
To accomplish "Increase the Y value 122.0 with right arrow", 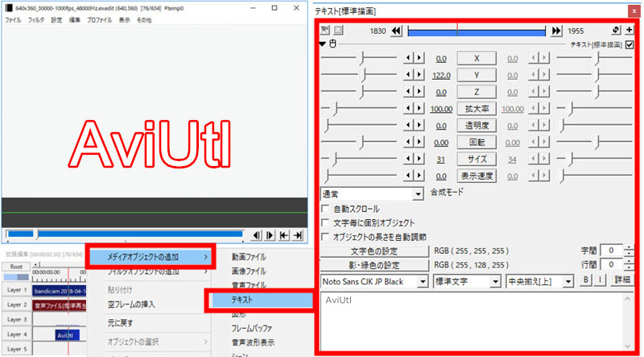I will tap(419, 75).
